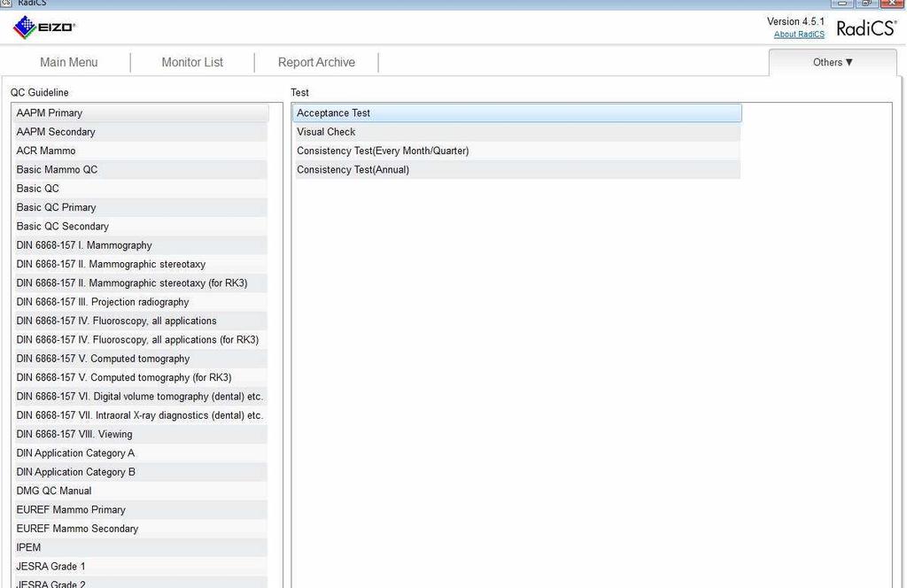
Task: Choose DIN 6868-157 VII. Intraoral X-ray diagnostics
Action: tap(141, 415)
